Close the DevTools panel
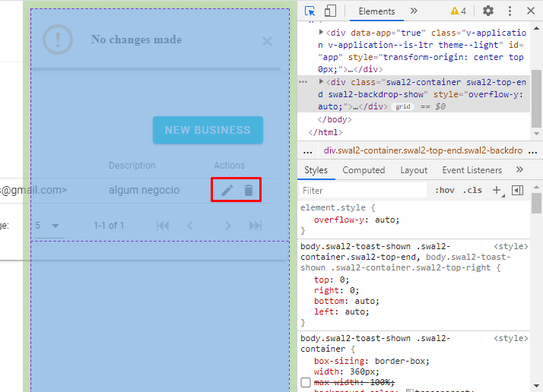Screen dimensions: 543x392 (x=531, y=11)
